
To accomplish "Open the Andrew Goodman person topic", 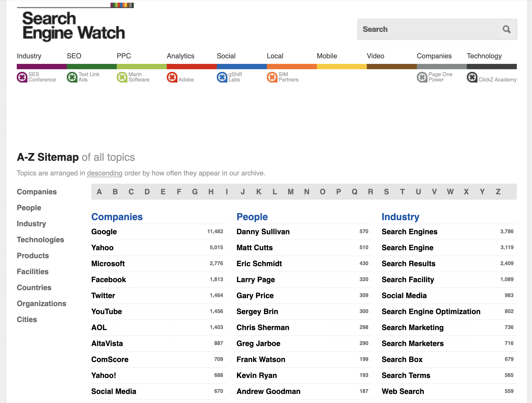I will tap(268, 391).
